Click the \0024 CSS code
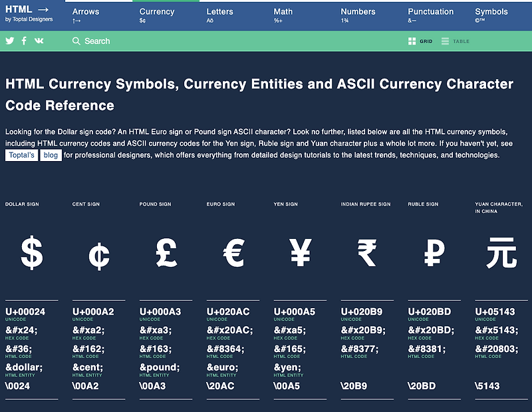Image resolution: width=532 pixels, height=412 pixels. (x=18, y=386)
